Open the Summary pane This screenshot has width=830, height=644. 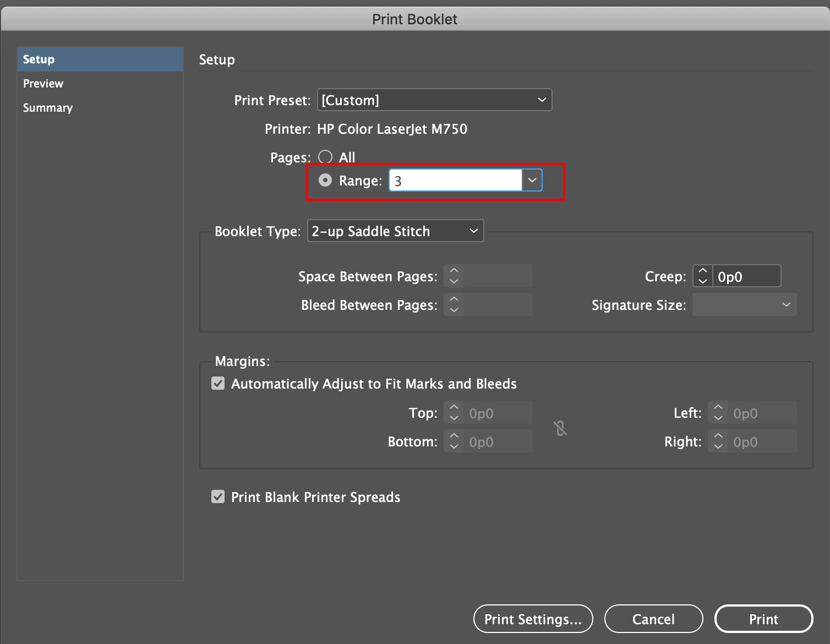(x=47, y=107)
